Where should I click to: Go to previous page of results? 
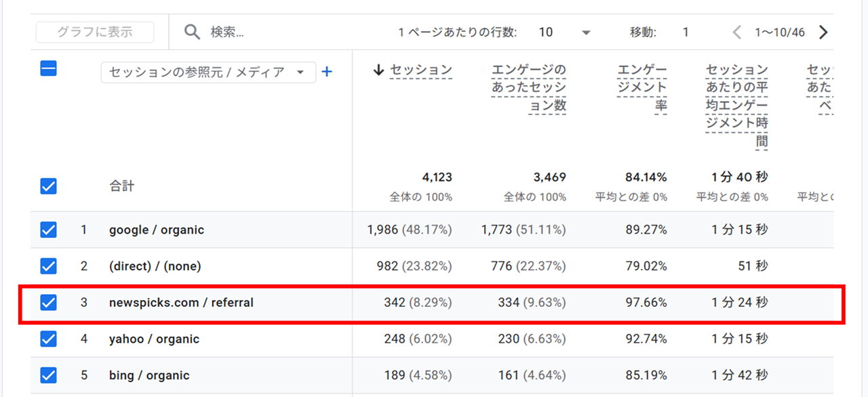(x=737, y=32)
